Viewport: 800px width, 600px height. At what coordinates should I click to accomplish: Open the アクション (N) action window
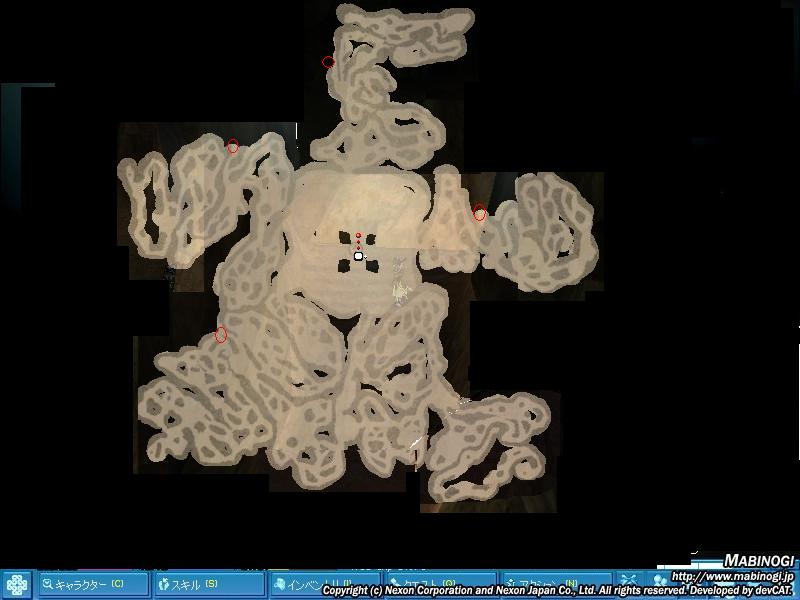[x=556, y=584]
